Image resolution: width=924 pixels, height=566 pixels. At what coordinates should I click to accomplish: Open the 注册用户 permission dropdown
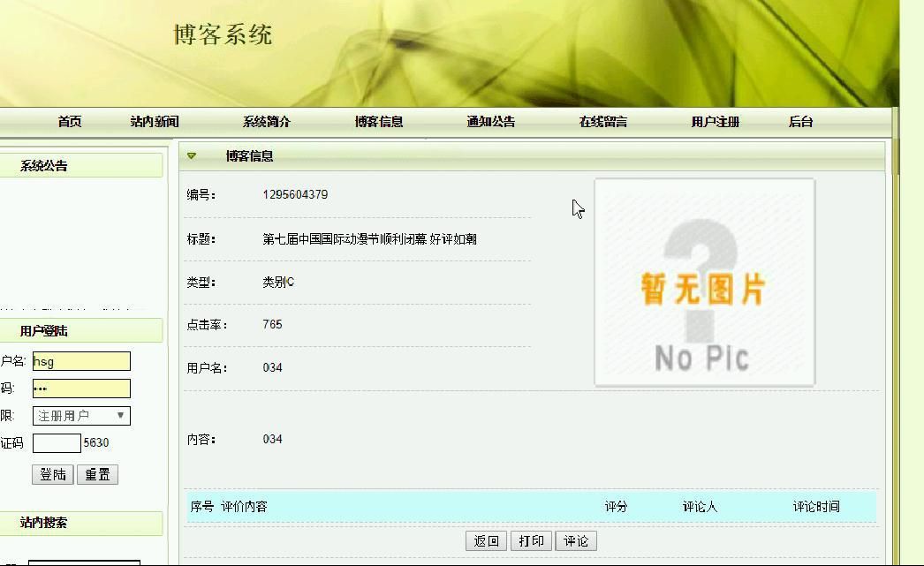click(81, 416)
